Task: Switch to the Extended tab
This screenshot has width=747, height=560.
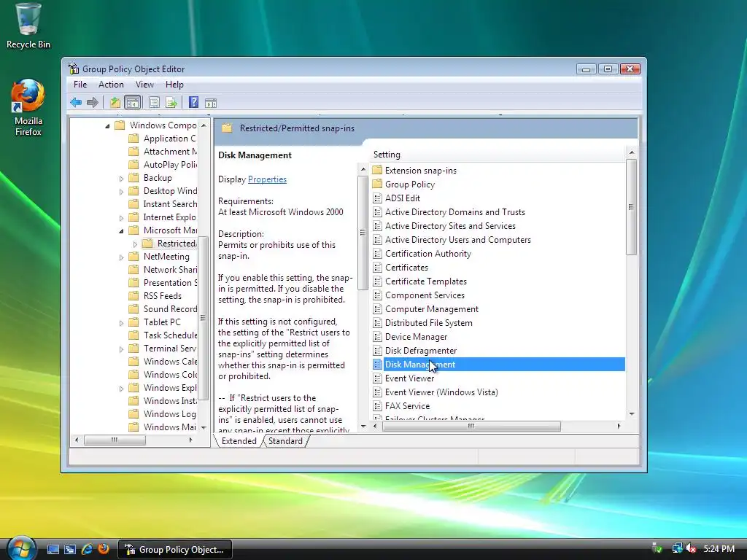Action: pyautogui.click(x=239, y=441)
